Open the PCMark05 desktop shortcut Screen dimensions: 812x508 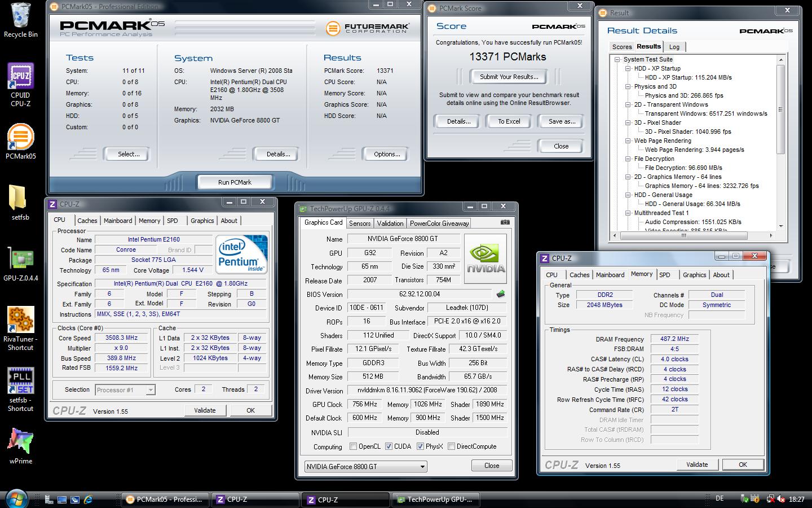pos(20,142)
